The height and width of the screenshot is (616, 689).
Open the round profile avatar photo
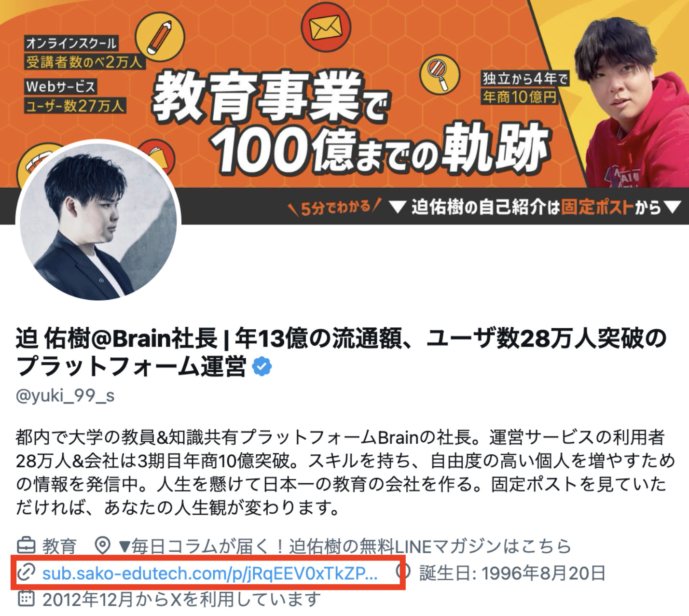pyautogui.click(x=98, y=220)
